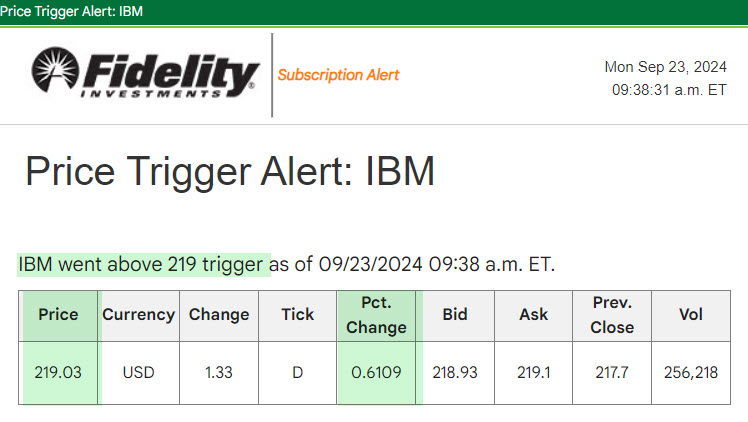This screenshot has height=422, width=748.
Task: Click the 09:38:31 a.m. ET timestamp
Action: tap(669, 89)
